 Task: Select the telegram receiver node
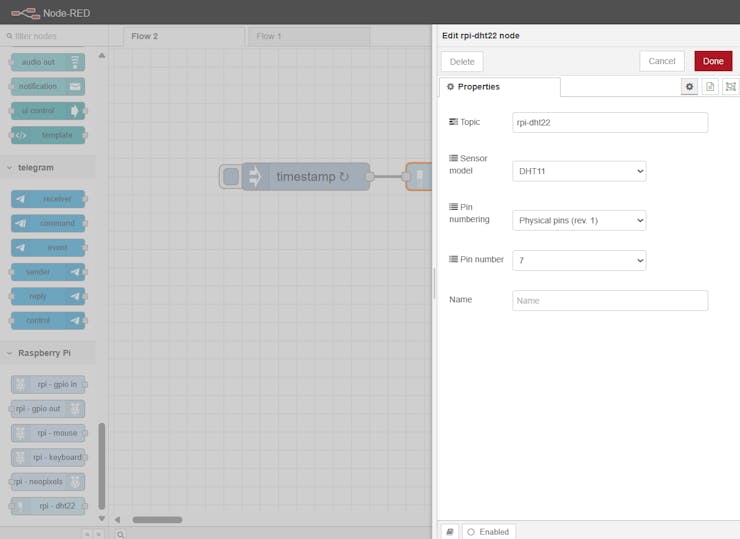pyautogui.click(x=48, y=199)
